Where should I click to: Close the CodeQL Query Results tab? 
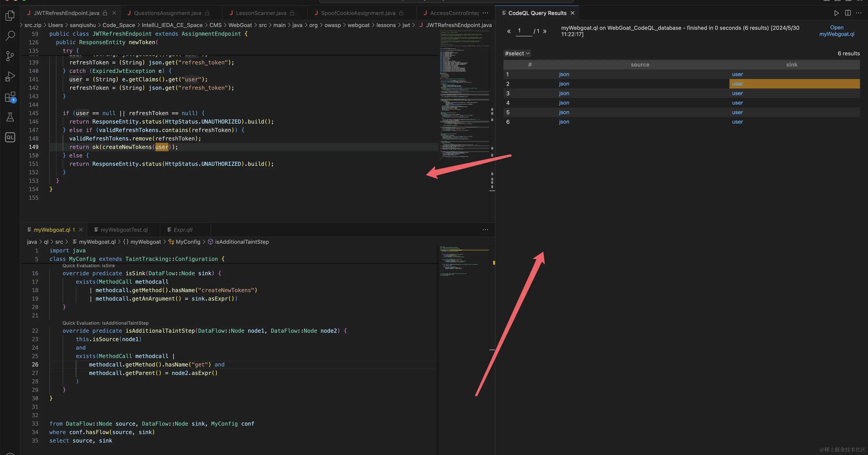coord(572,13)
